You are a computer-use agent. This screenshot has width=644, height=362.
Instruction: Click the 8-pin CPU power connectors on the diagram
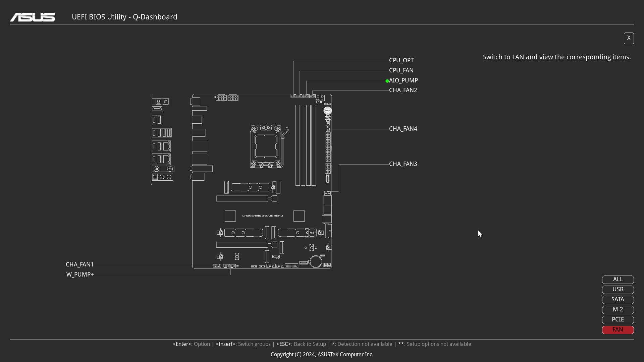tap(227, 98)
